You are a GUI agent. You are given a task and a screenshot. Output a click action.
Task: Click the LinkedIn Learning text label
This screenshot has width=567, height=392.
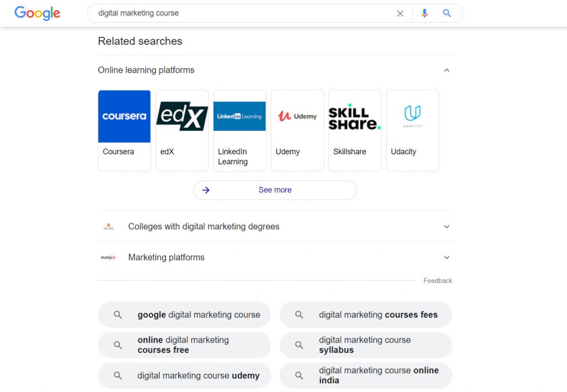click(233, 157)
